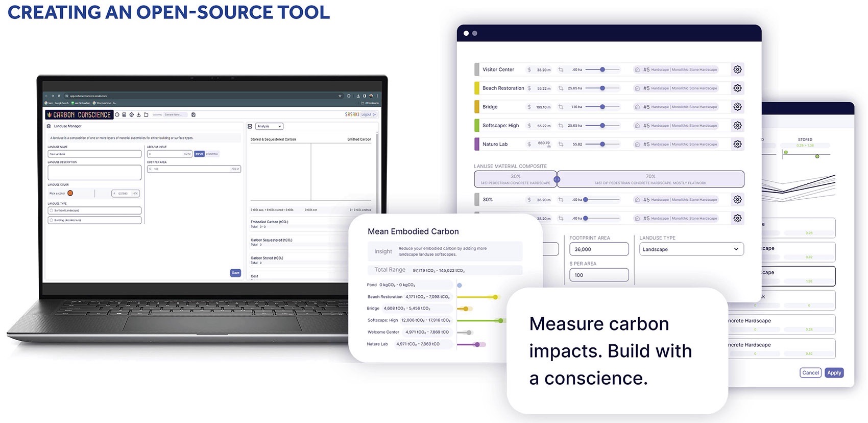Image resolution: width=868 pixels, height=423 pixels.
Task: Open the calculator icon in app toolbar
Action: [x=124, y=115]
